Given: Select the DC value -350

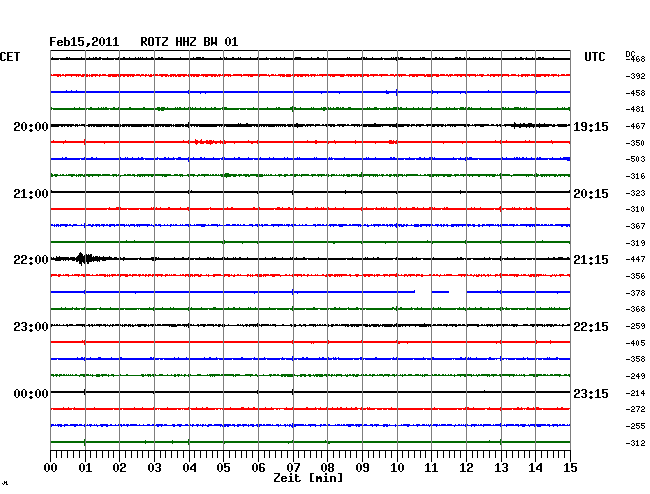Looking at the screenshot, I should click(x=635, y=143).
